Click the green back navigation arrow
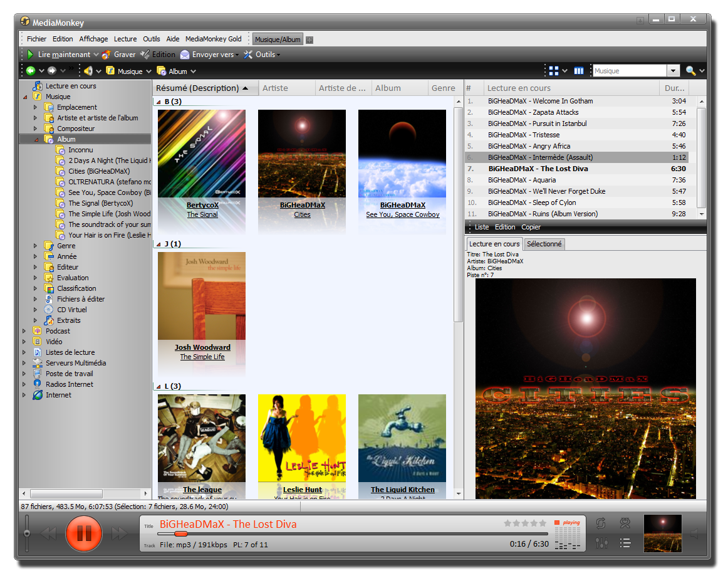The width and height of the screenshot is (728, 578). [30, 71]
